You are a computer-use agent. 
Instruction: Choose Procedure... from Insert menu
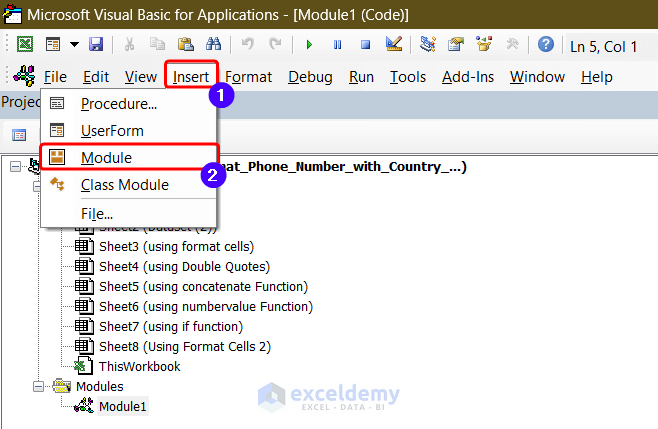coord(128,104)
